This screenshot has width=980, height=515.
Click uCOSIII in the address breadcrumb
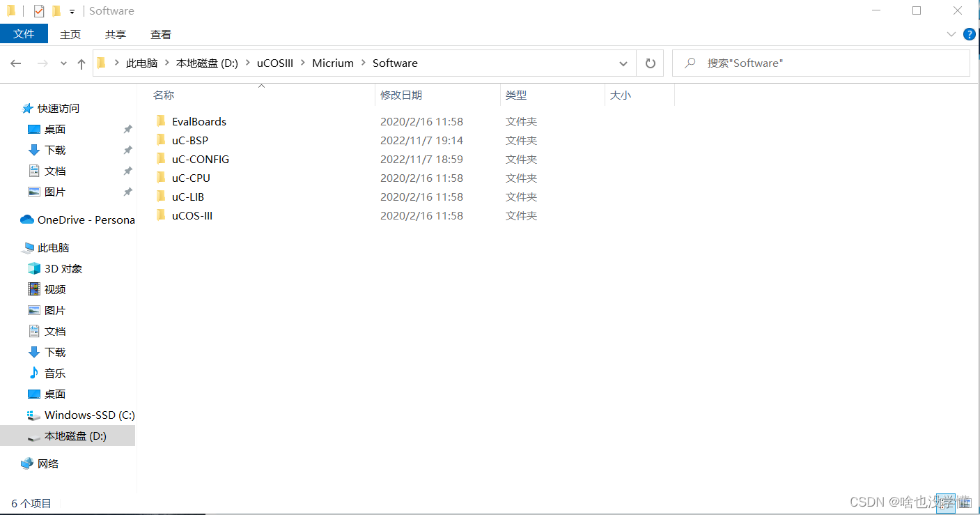pos(277,63)
